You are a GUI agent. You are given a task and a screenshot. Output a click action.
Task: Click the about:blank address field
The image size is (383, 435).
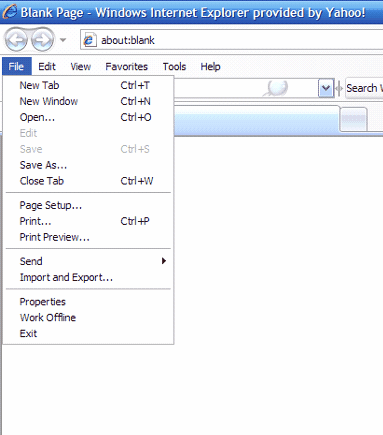[x=232, y=40]
